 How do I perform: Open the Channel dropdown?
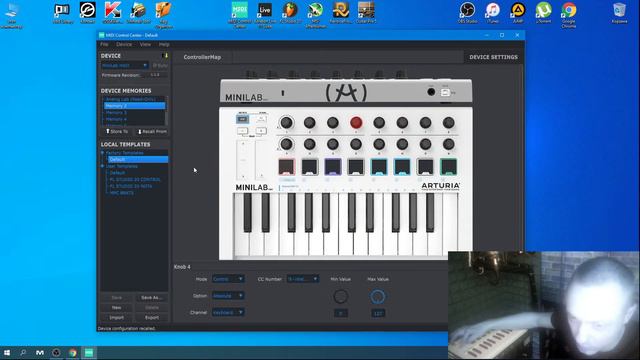(x=228, y=312)
